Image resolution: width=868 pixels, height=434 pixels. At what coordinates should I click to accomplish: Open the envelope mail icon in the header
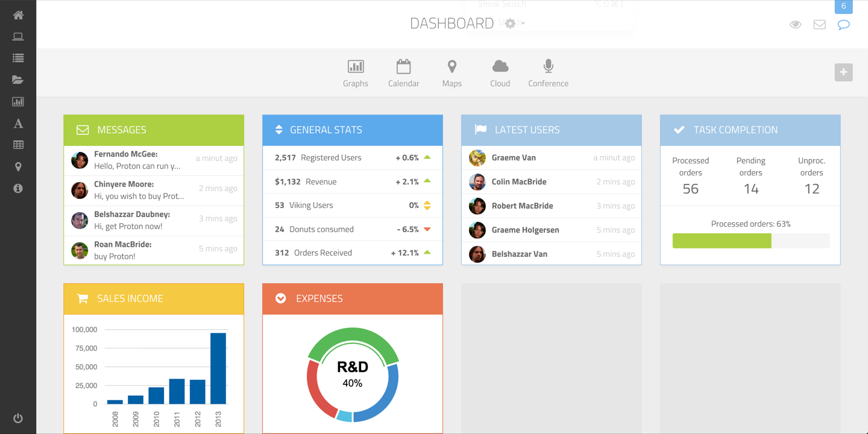coord(820,25)
